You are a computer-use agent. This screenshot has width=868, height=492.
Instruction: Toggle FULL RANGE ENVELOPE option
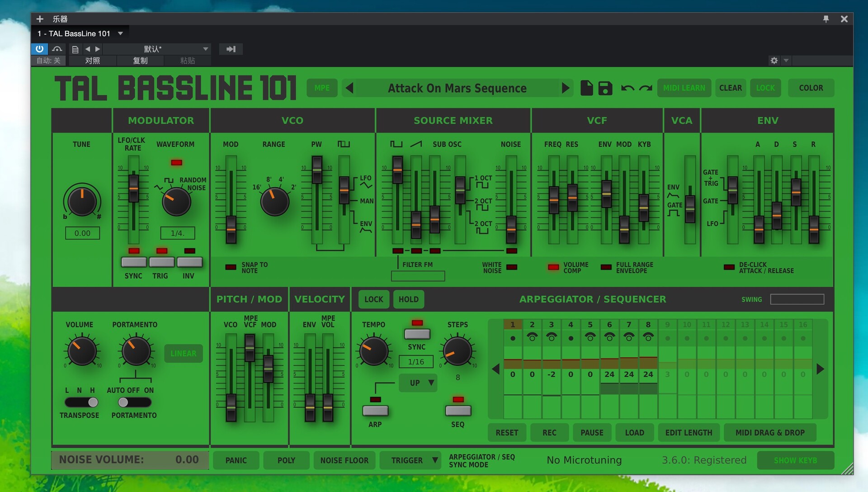pos(606,267)
